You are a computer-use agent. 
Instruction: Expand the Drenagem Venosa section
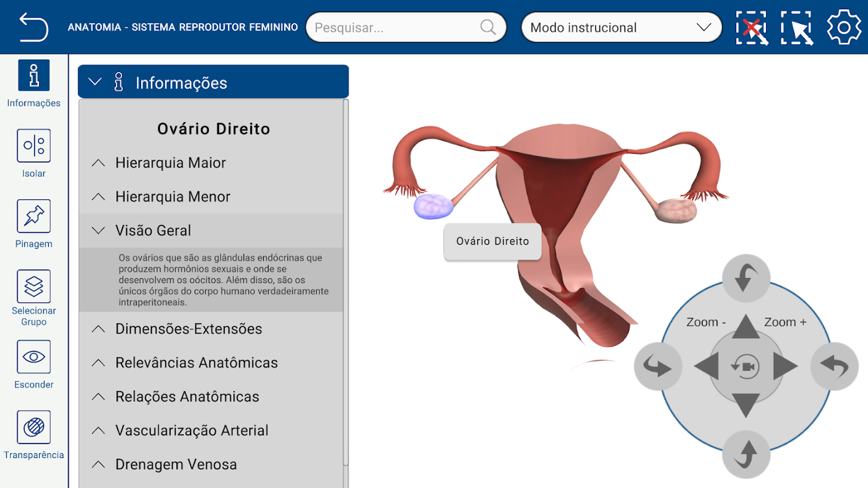pyautogui.click(x=211, y=464)
